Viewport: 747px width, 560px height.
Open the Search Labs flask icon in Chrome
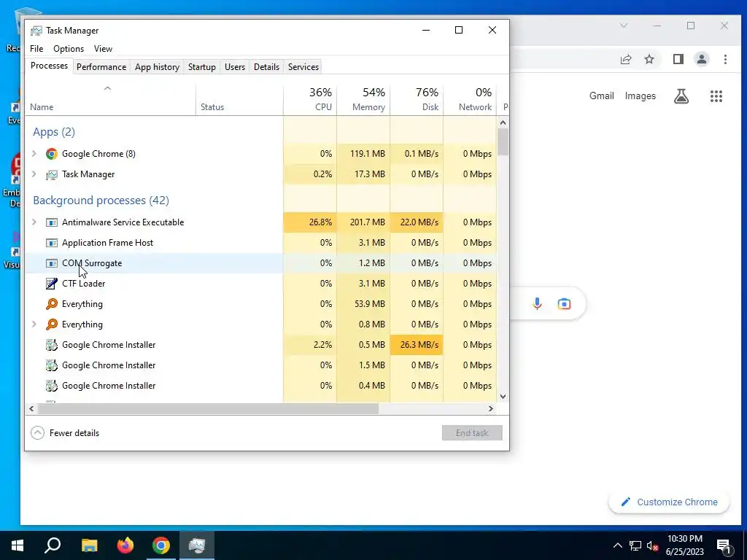681,96
